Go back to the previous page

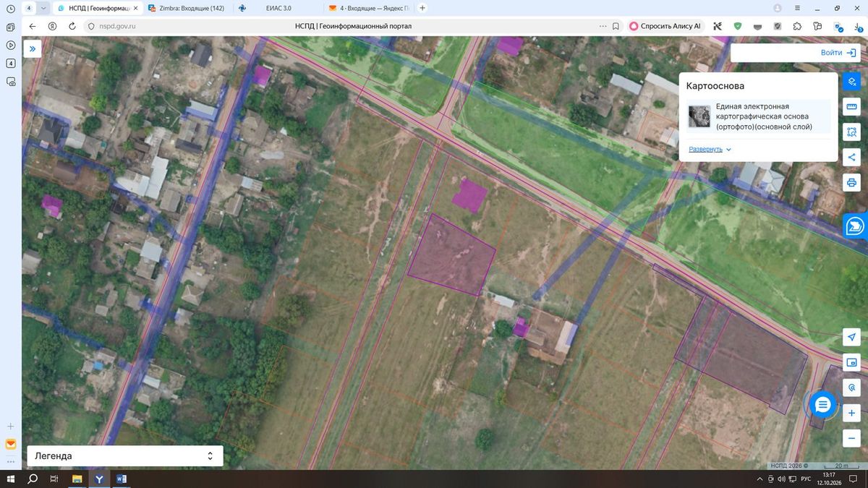[x=32, y=26]
